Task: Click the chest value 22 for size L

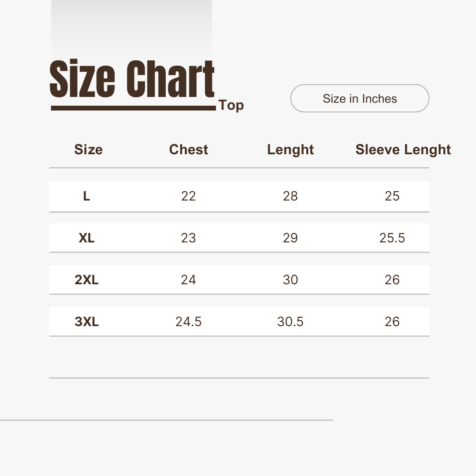Action: pos(188,196)
